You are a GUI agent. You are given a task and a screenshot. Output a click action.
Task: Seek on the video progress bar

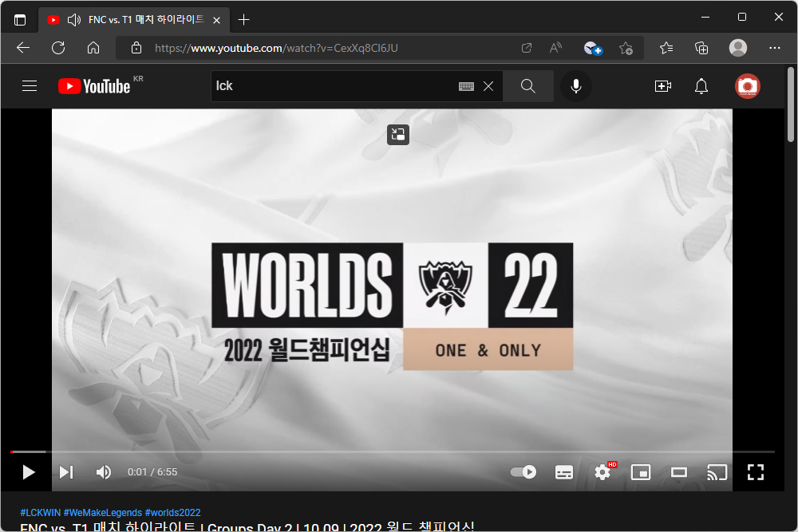coord(393,451)
